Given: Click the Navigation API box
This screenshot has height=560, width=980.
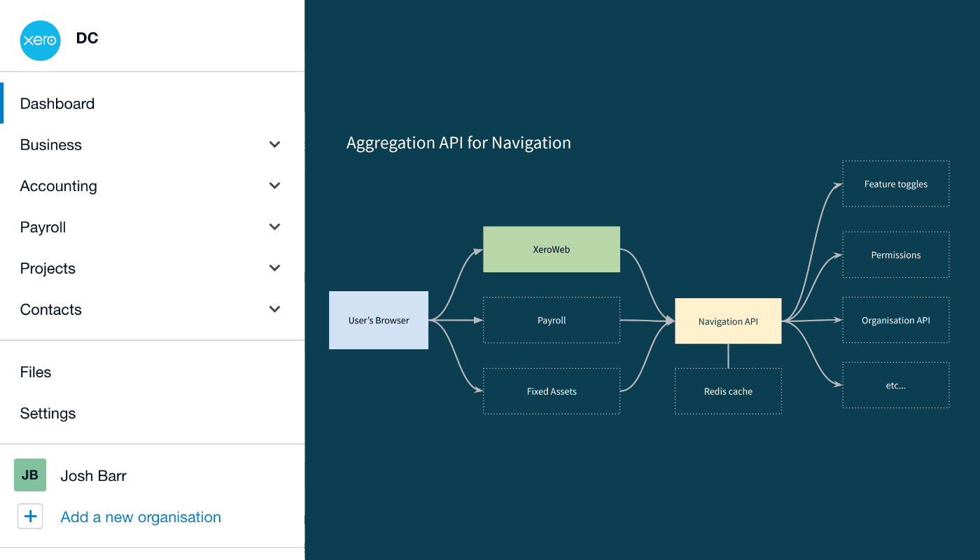Looking at the screenshot, I should tap(728, 321).
